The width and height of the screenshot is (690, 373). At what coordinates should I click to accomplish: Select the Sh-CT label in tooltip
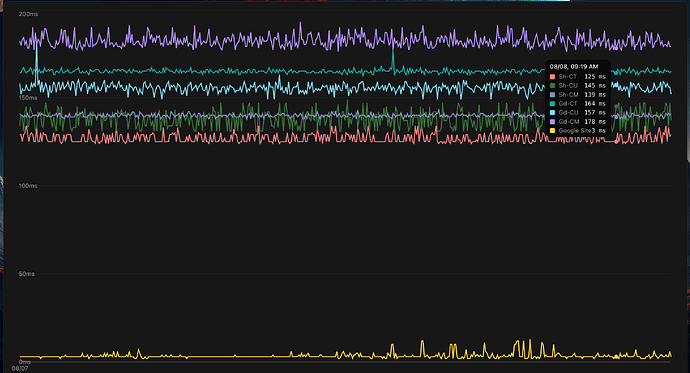coord(567,77)
